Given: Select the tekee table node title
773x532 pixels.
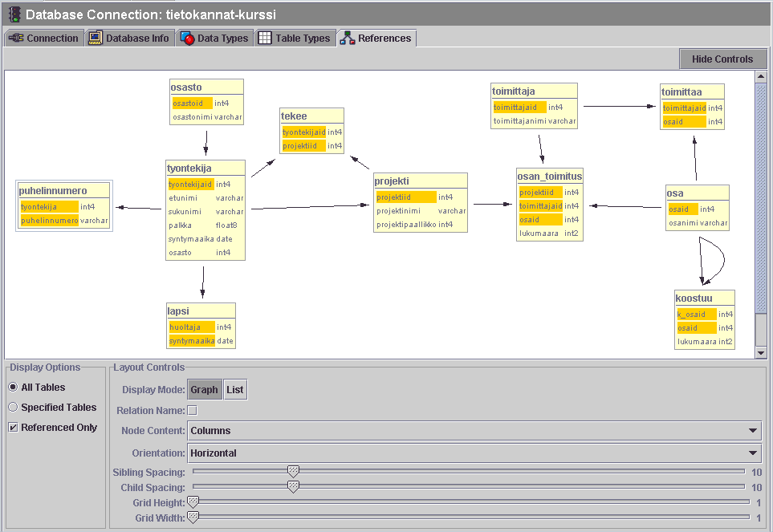Looking at the screenshot, I should click(294, 116).
